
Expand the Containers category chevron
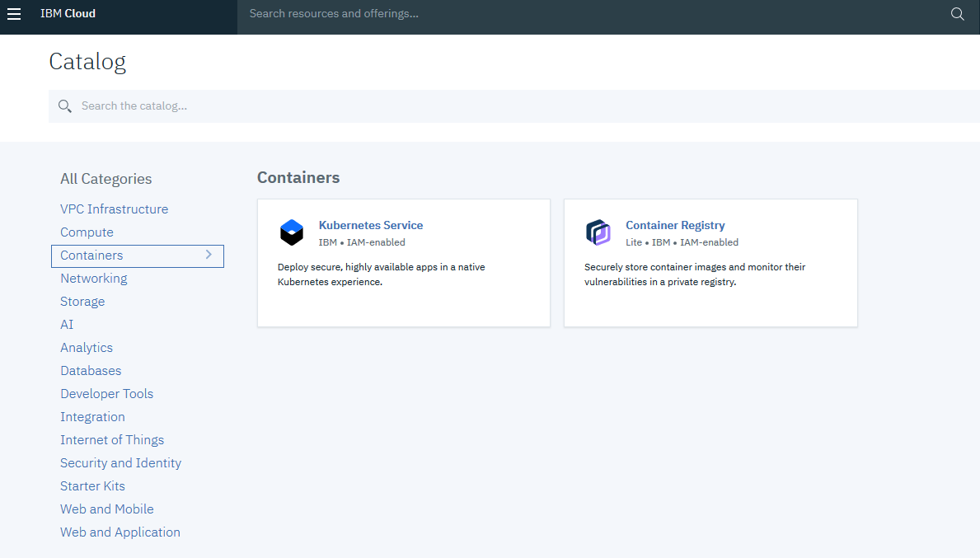point(209,255)
